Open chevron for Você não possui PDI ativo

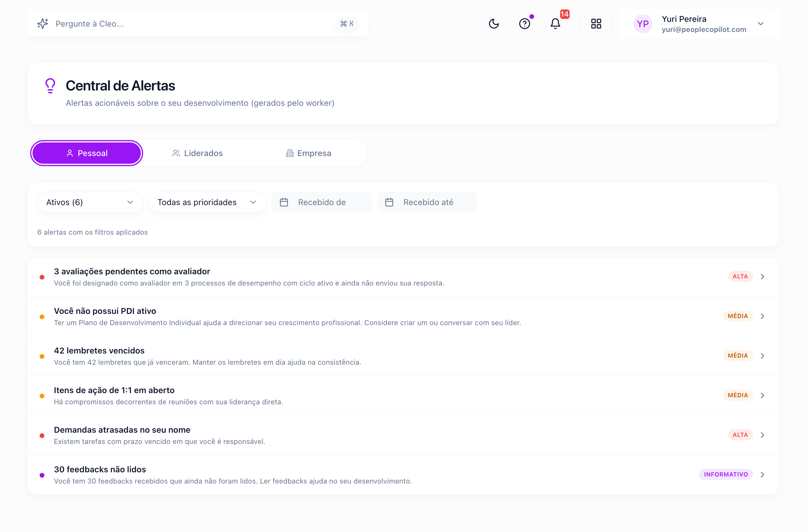coord(762,316)
